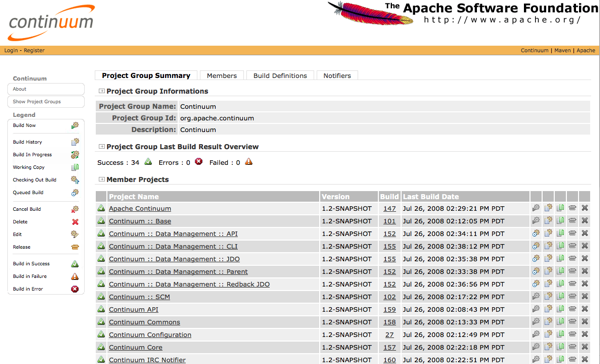Open build history for Continuum Core row
Screen dimensions: 600x364
pos(548,347)
